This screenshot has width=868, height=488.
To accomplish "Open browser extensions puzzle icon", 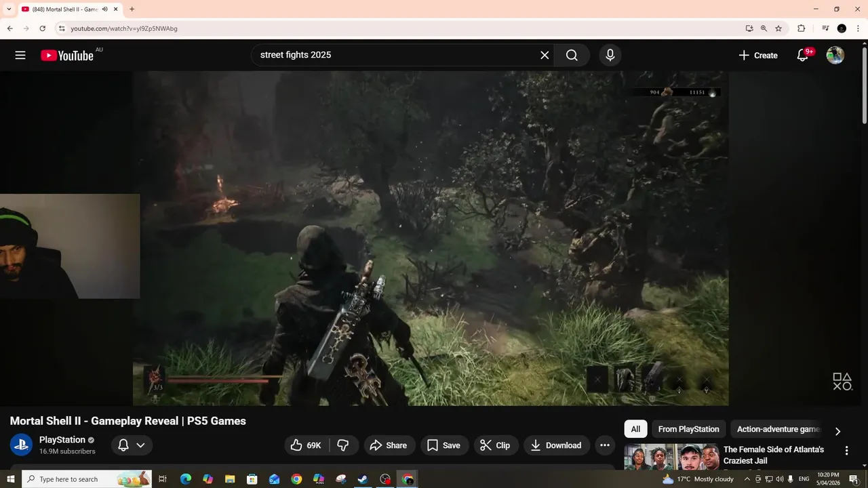I will tap(801, 28).
